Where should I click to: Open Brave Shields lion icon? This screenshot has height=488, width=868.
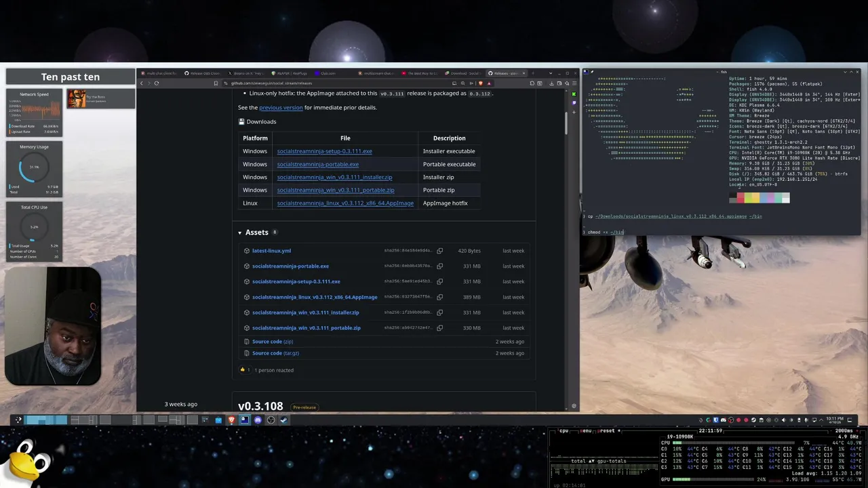click(481, 83)
